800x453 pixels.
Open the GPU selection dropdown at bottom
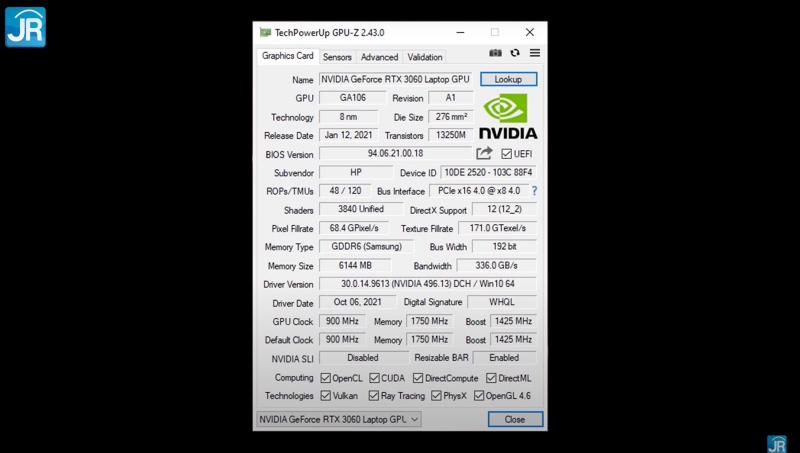(x=339, y=419)
